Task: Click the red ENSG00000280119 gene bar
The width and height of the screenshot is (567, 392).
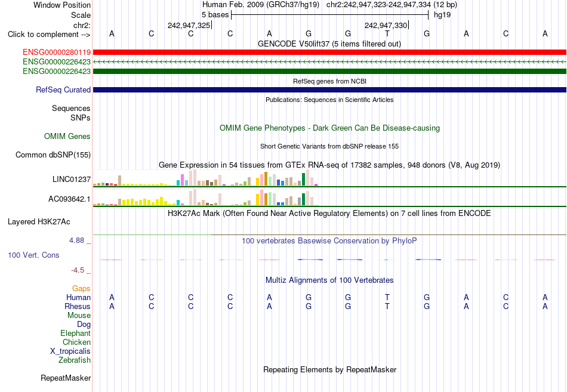Action: coord(329,53)
